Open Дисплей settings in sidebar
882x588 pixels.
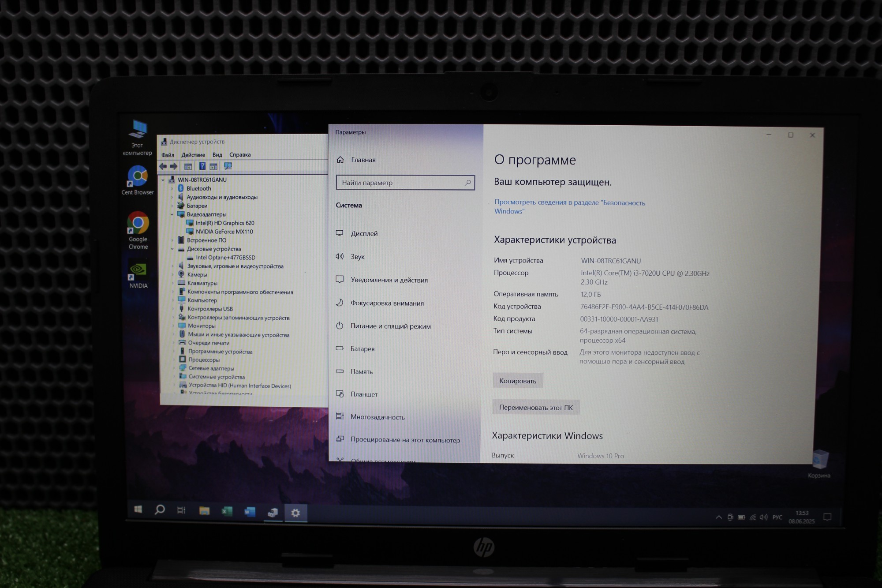point(364,233)
